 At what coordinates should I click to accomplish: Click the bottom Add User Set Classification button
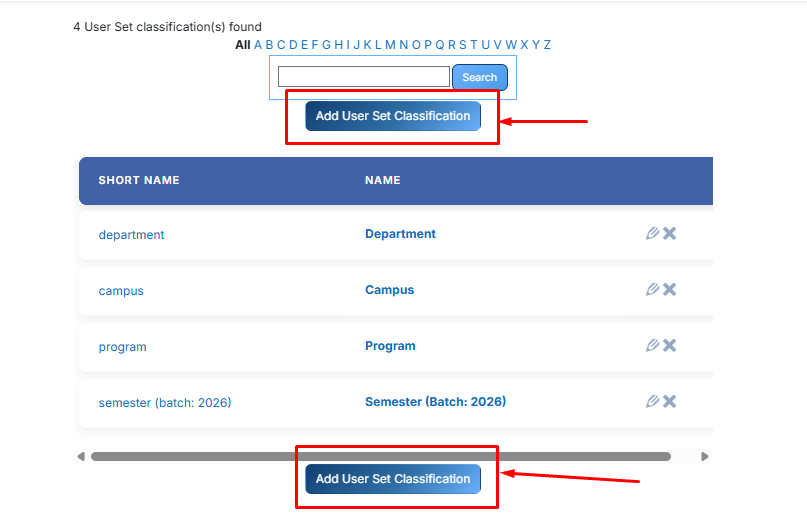[393, 479]
